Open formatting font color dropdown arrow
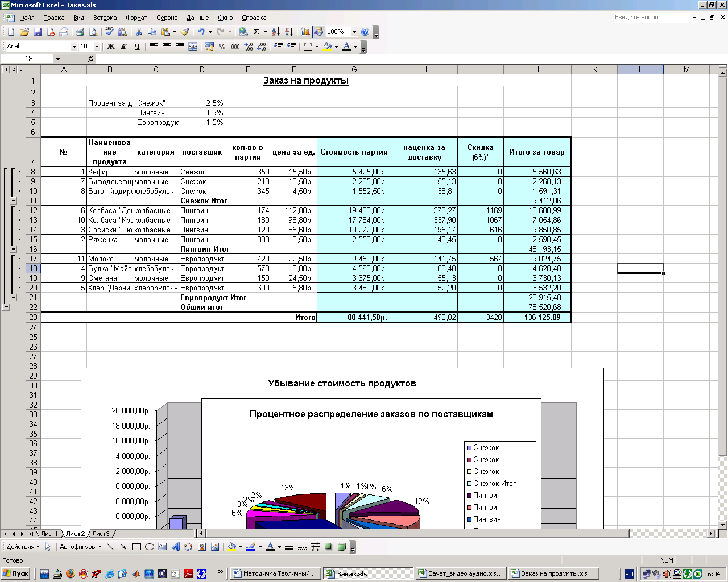 355,47
